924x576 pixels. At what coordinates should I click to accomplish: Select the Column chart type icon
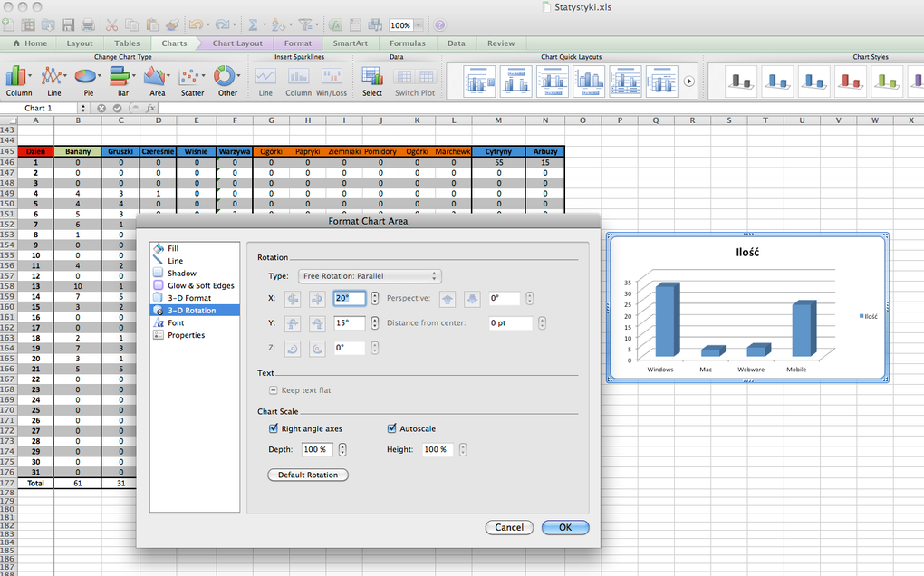(x=17, y=79)
